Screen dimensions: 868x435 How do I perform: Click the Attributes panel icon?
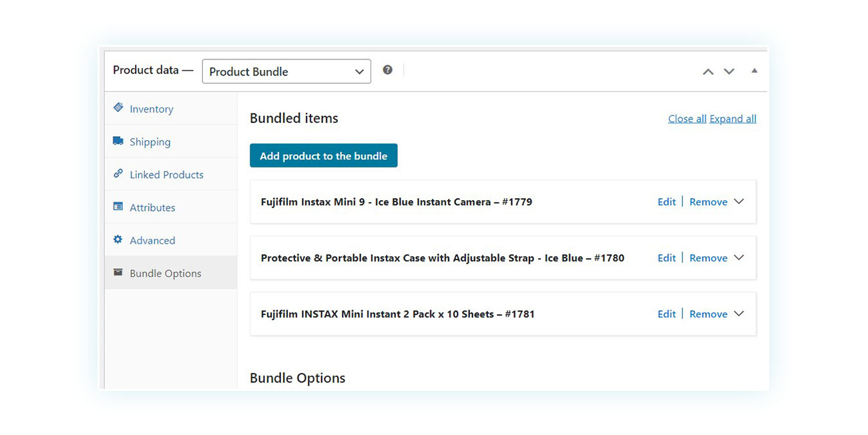(118, 207)
